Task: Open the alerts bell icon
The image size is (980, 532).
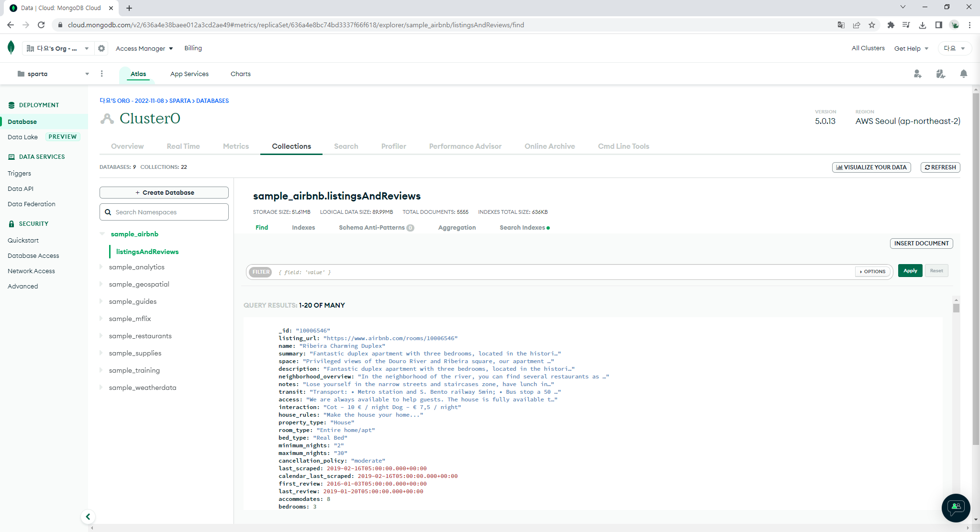Action: [x=964, y=74]
